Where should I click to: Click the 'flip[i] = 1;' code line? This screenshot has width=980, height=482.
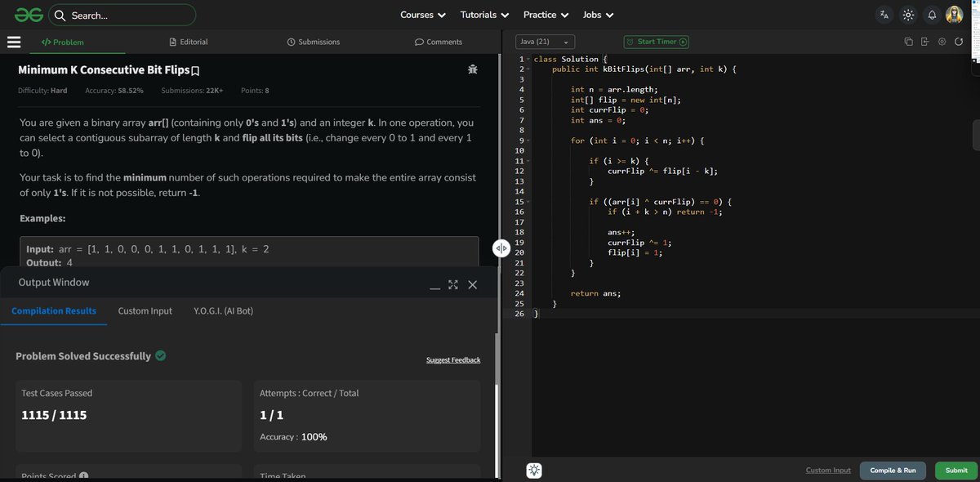pos(635,252)
